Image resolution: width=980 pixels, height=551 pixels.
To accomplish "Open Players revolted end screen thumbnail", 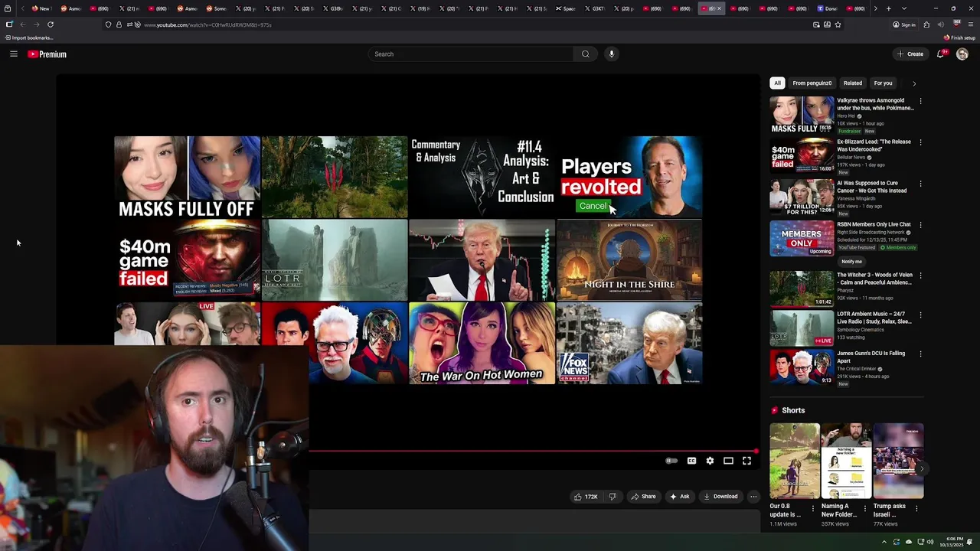I will [x=629, y=177].
